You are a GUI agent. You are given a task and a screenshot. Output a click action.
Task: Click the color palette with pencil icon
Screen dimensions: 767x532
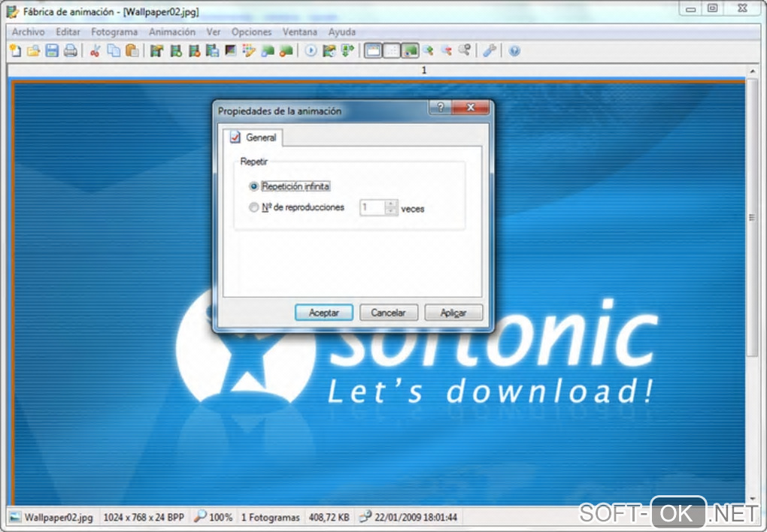click(249, 50)
